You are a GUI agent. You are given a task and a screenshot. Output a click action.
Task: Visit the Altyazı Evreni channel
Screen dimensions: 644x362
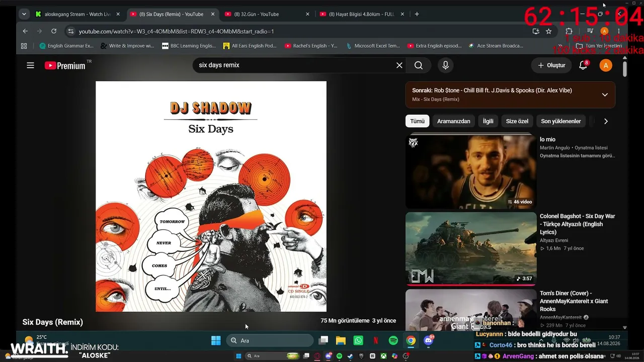(554, 240)
